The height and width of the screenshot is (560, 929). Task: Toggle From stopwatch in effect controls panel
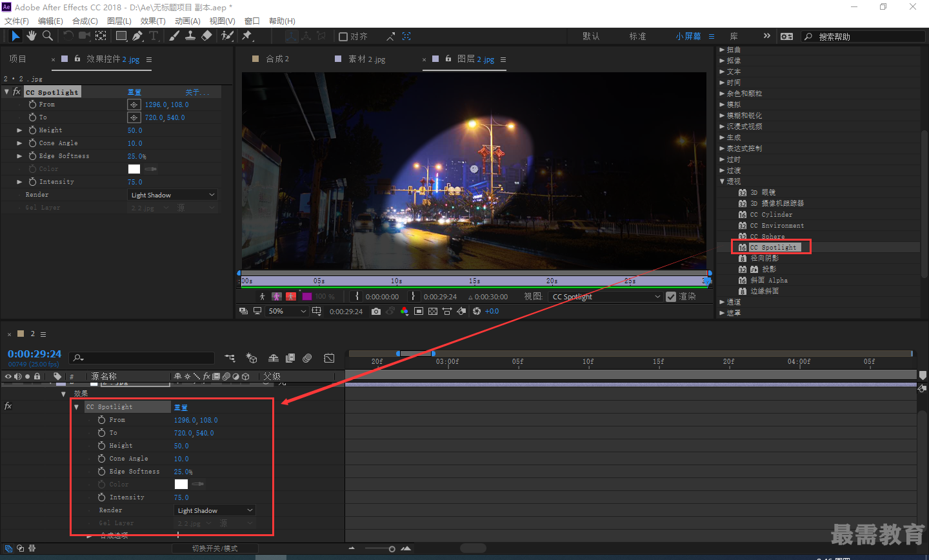(x=32, y=105)
